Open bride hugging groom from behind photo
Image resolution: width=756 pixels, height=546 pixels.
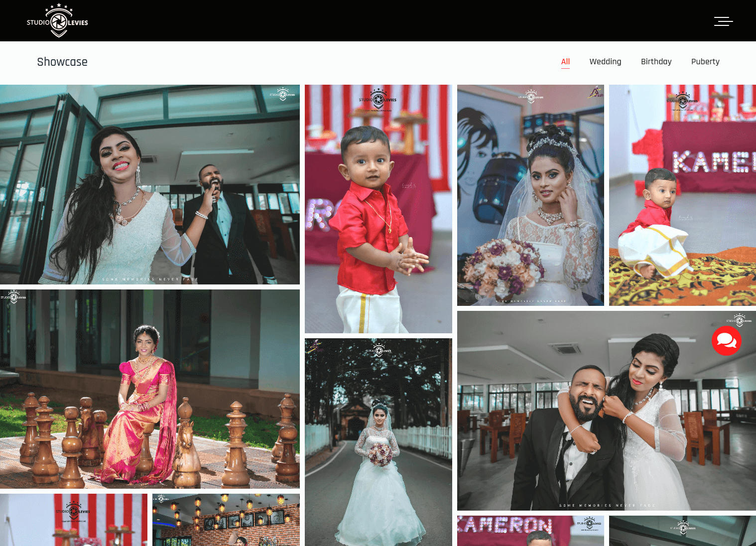(606, 410)
